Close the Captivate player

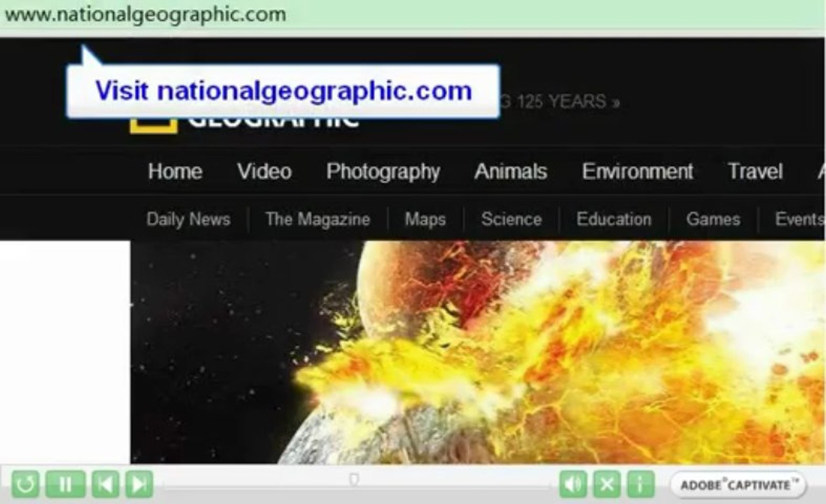(x=607, y=484)
